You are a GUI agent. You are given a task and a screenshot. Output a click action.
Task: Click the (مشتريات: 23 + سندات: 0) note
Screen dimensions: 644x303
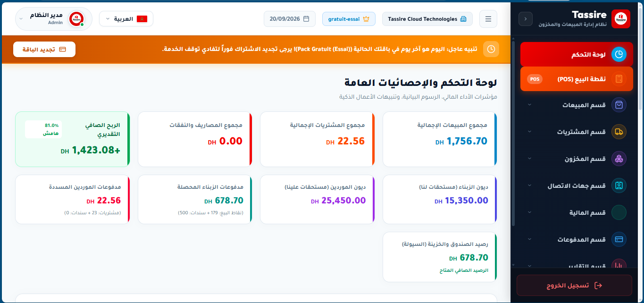click(92, 213)
